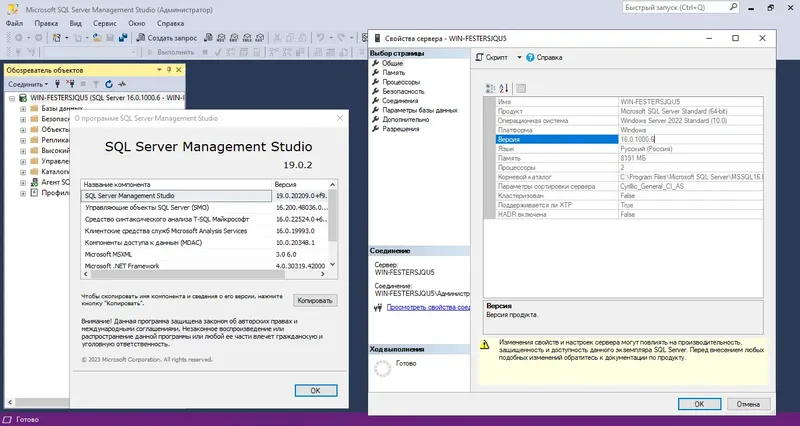
Task: Click OK in the server properties dialog
Action: tap(699, 404)
